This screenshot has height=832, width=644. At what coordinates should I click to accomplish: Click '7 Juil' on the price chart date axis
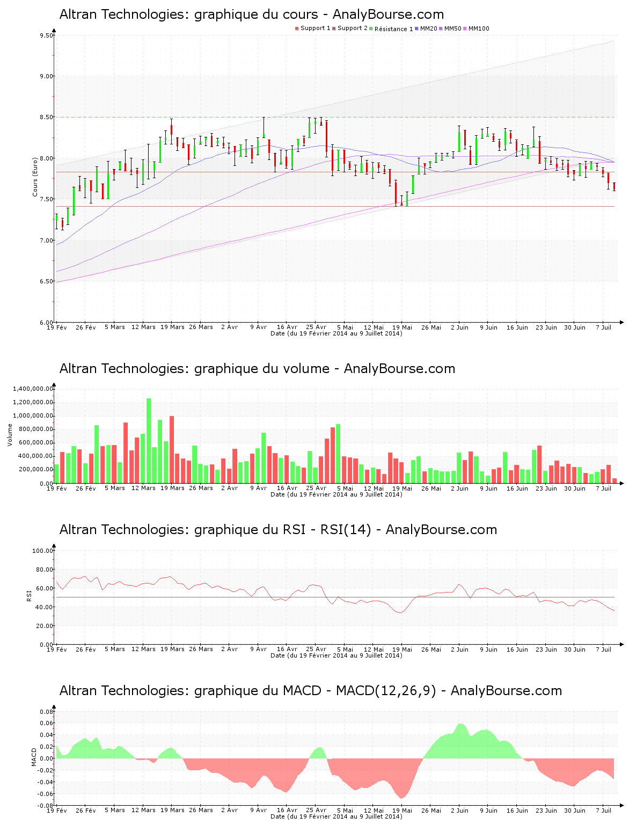tap(604, 327)
